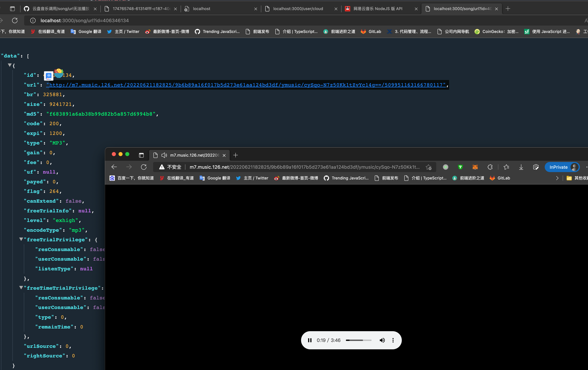Screen dimensions: 588x370
Task: Mute the audio player volume
Action: click(x=382, y=340)
